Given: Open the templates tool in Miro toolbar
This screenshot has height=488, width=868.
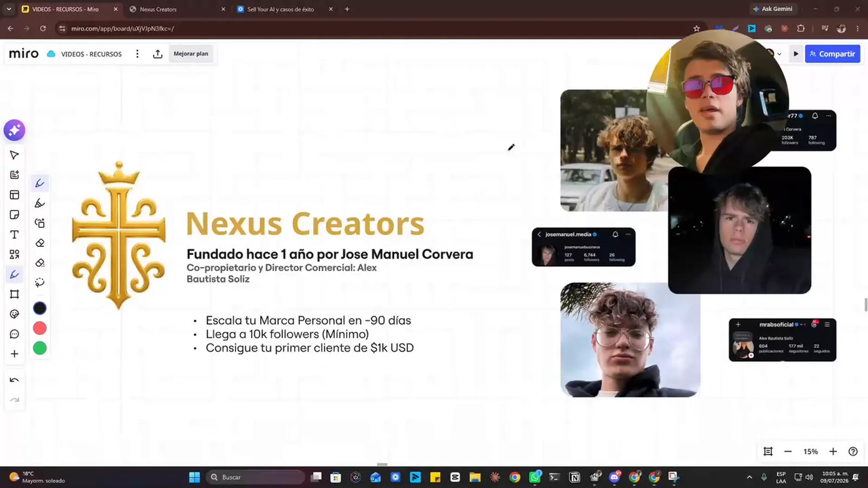Looking at the screenshot, I should tap(15, 195).
